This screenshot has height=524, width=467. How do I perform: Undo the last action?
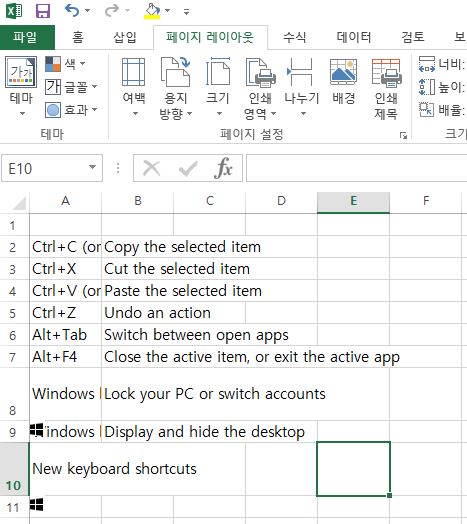point(72,10)
